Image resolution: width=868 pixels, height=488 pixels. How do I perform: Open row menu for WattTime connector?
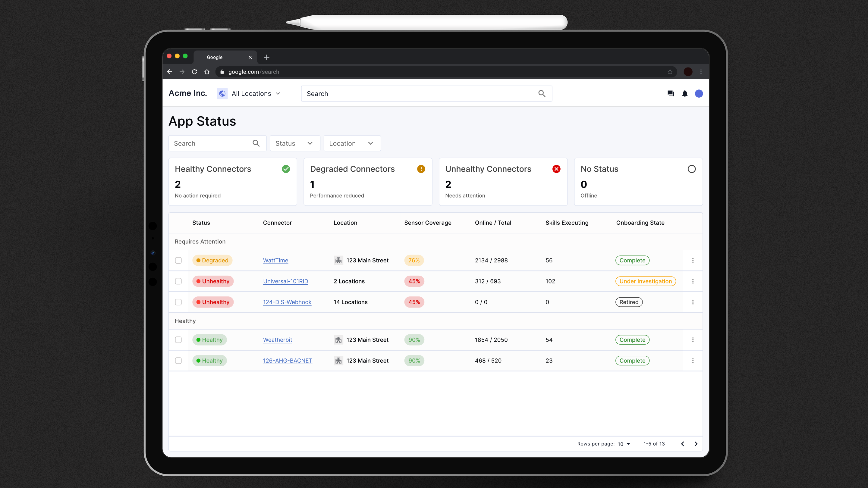(x=693, y=260)
